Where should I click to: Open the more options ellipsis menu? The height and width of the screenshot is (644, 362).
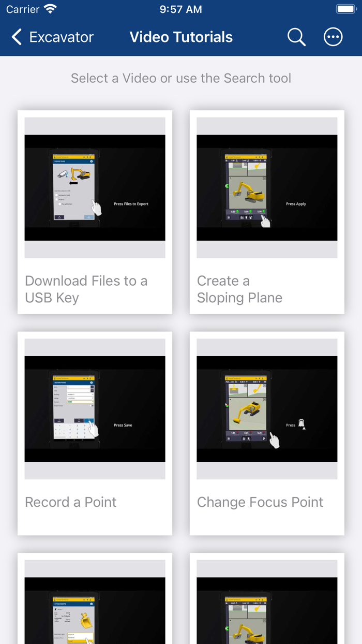(x=333, y=37)
